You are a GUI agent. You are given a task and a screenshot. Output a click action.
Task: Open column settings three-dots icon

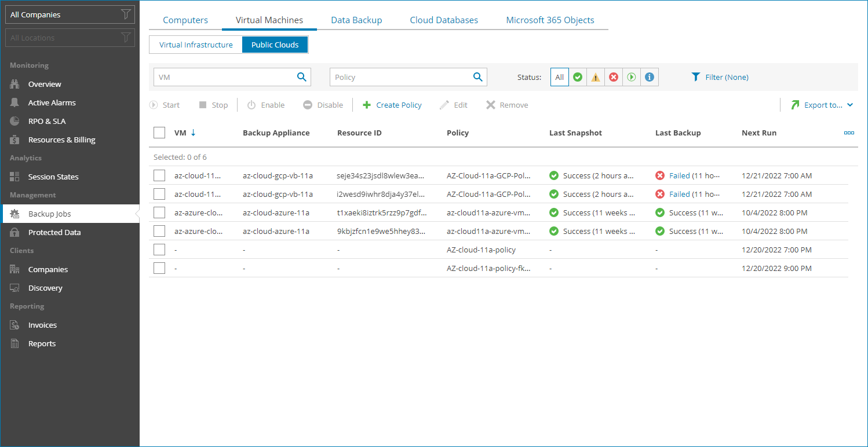point(849,133)
